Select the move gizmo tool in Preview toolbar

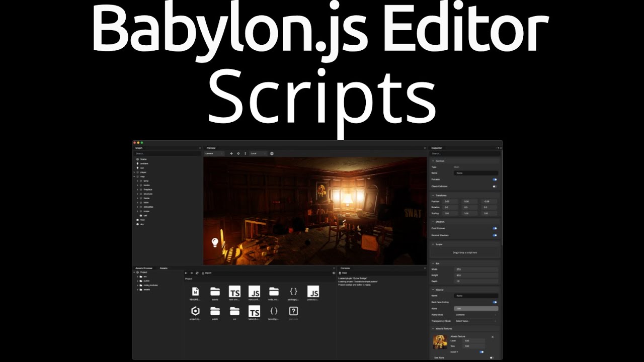click(x=231, y=153)
